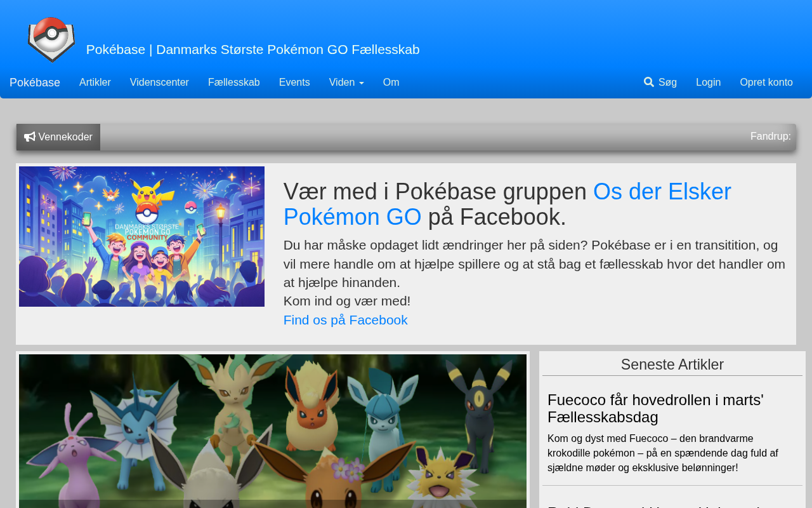Image resolution: width=812 pixels, height=508 pixels.
Task: Expand the Viden dropdown menu
Action: pos(346,83)
